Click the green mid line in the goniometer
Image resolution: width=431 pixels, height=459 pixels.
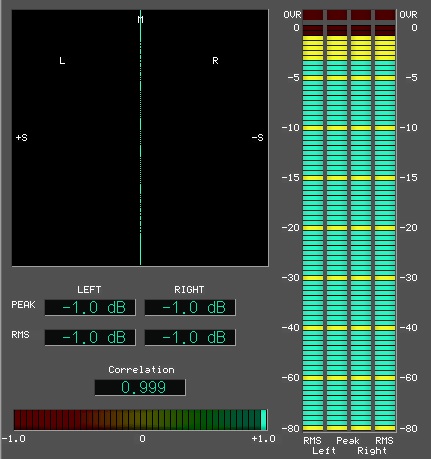pos(140,138)
